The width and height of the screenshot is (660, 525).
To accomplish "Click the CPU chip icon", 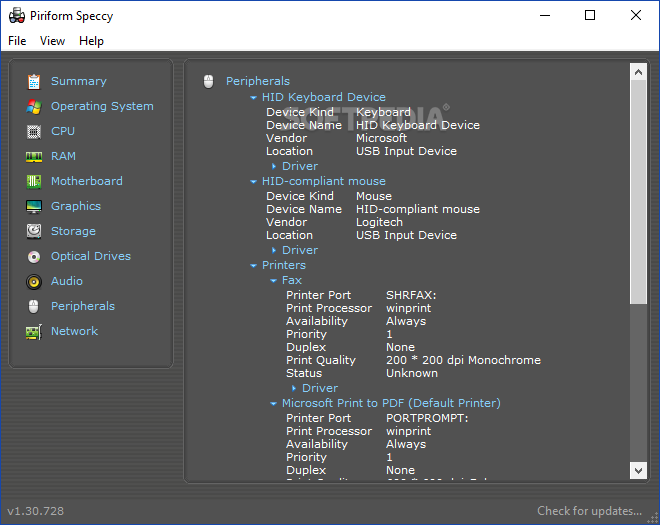I will (34, 132).
